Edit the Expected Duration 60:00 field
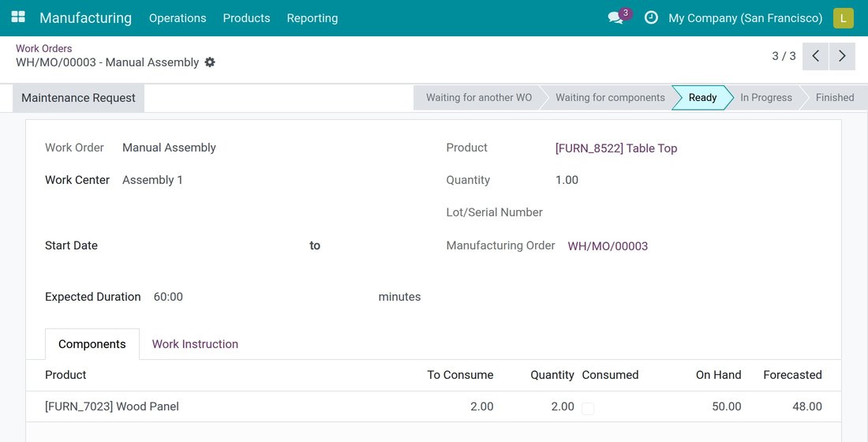Viewport: 868px width, 442px height. [168, 297]
